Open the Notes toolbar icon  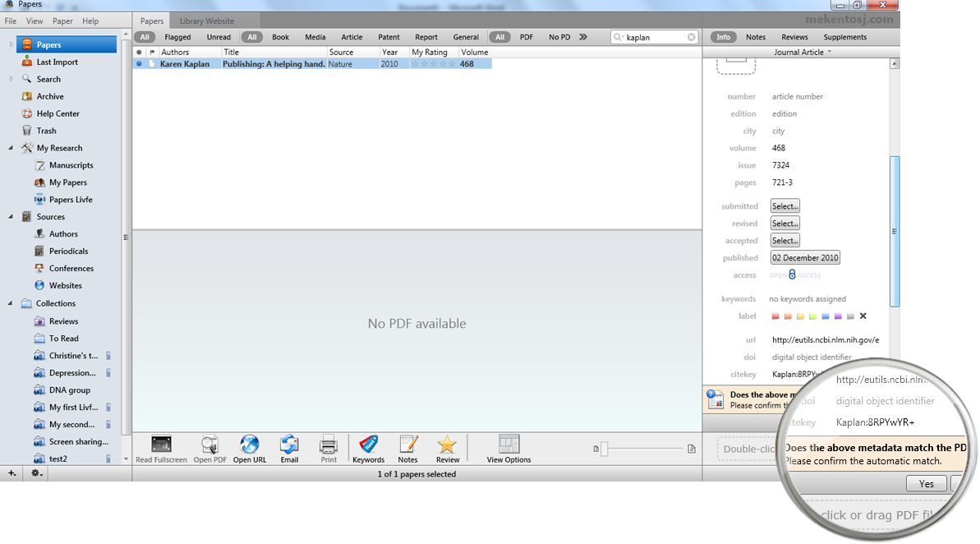coord(408,449)
